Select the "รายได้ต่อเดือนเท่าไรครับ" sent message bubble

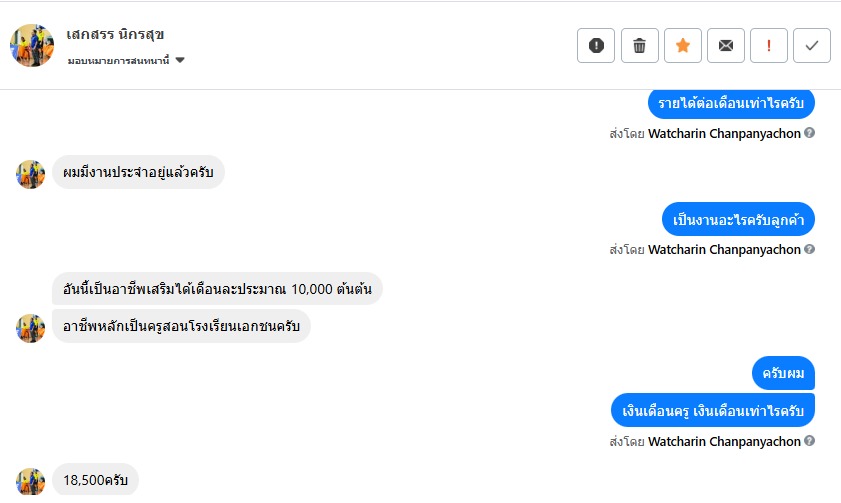[731, 103]
